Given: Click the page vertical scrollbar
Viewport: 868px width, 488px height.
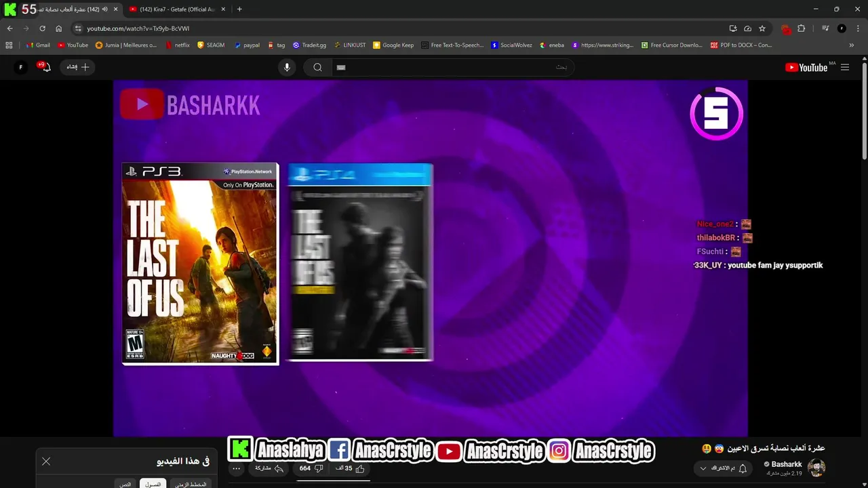Looking at the screenshot, I should click(864, 112).
